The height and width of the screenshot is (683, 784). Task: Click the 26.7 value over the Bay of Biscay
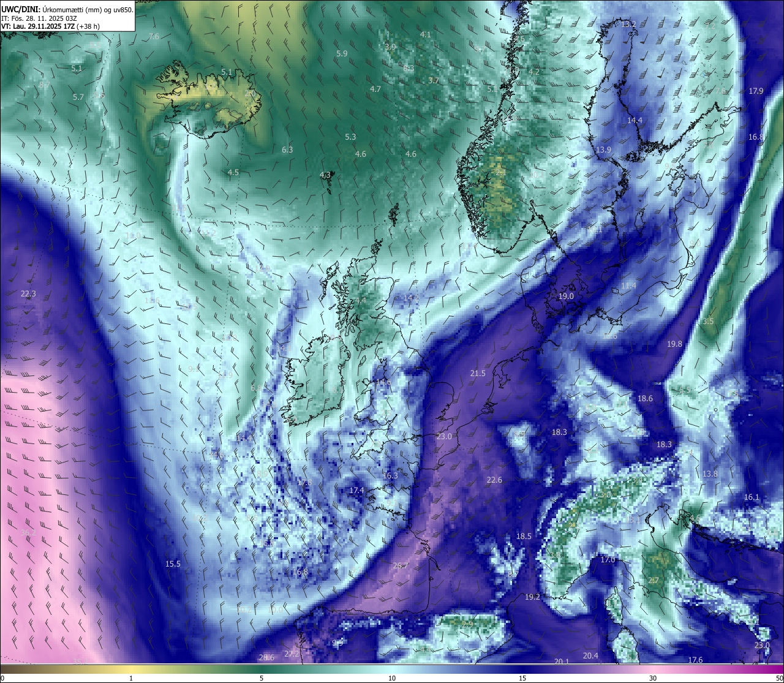(x=401, y=566)
